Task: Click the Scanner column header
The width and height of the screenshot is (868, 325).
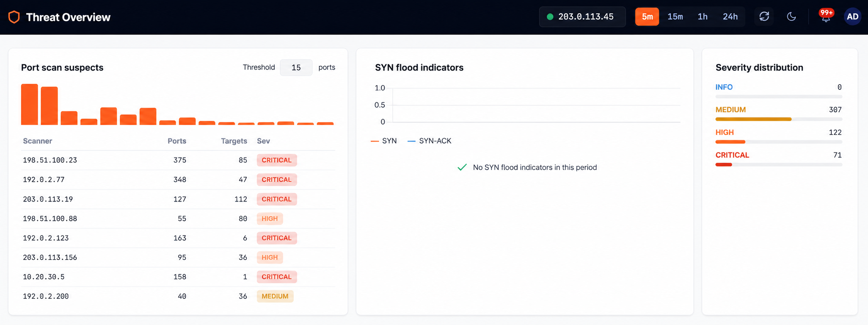Action: [37, 141]
